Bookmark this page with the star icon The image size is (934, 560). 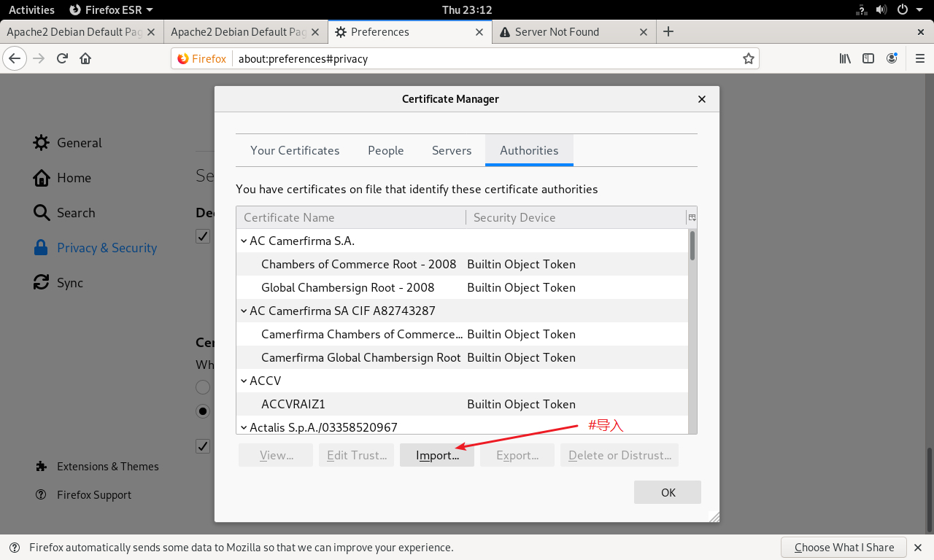(x=749, y=58)
